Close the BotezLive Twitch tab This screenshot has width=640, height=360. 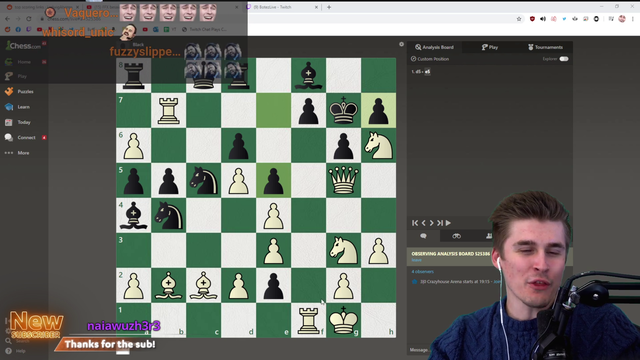[316, 7]
